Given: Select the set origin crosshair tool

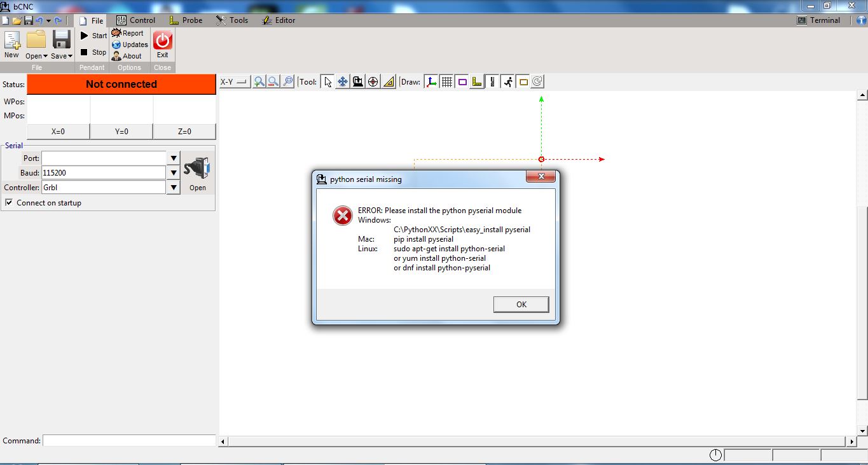Looking at the screenshot, I should [x=373, y=82].
